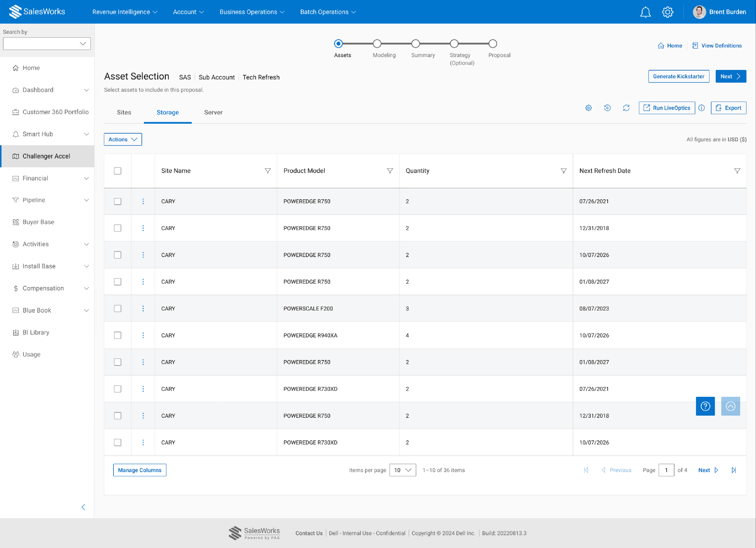Open the help question-mark button
Screen dimensions: 756x548
point(705,406)
